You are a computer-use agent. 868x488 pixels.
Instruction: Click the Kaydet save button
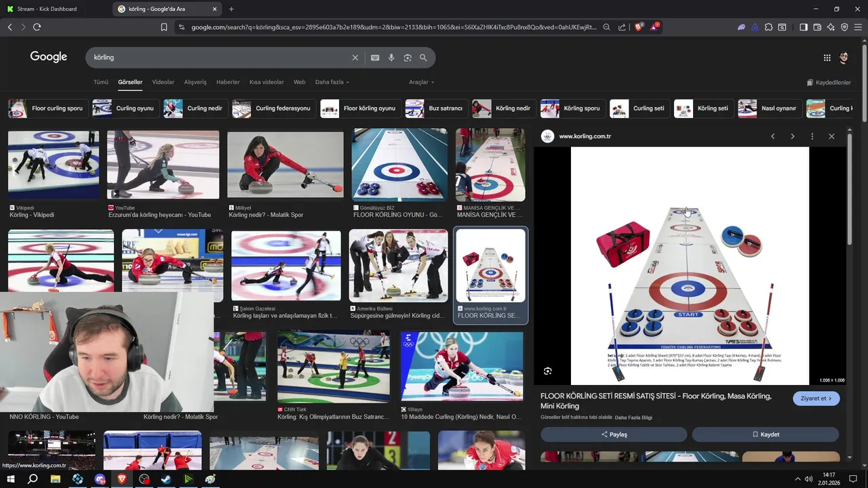(766, 434)
